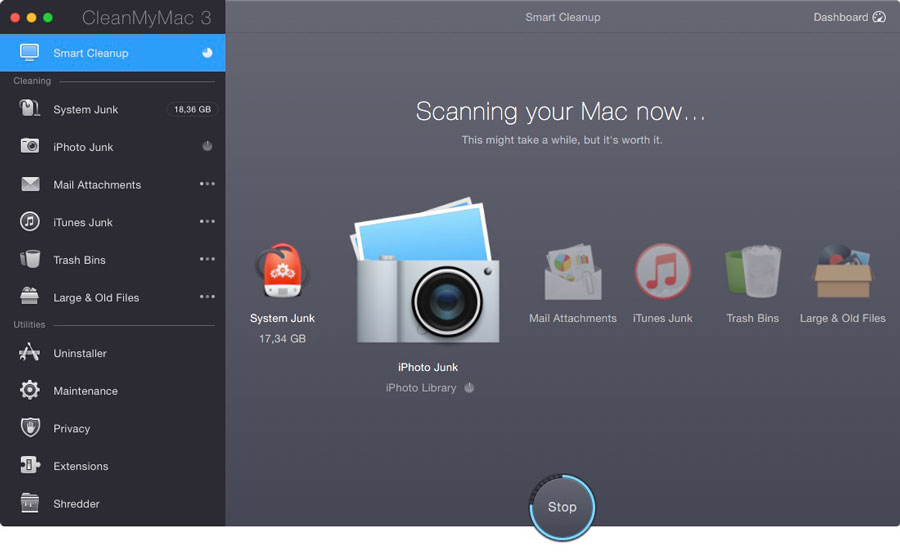Screen dimensions: 900x553
Task: Open the Shredder utility label
Action: (76, 504)
